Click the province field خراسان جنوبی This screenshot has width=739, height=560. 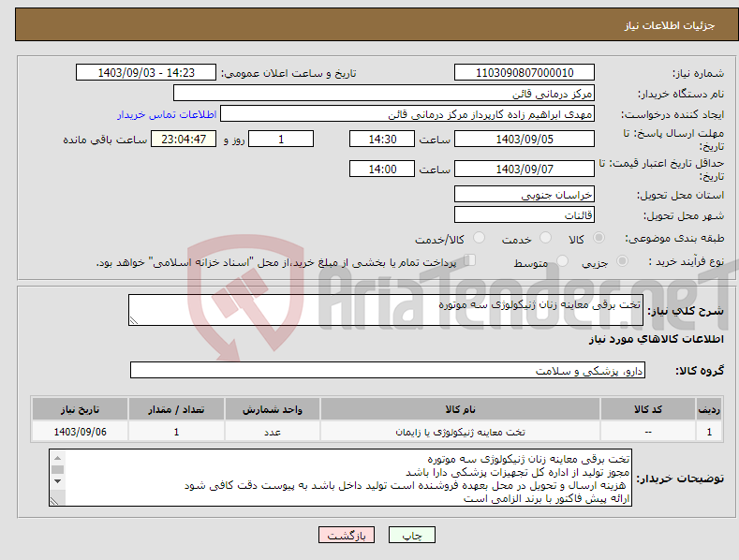click(x=525, y=194)
